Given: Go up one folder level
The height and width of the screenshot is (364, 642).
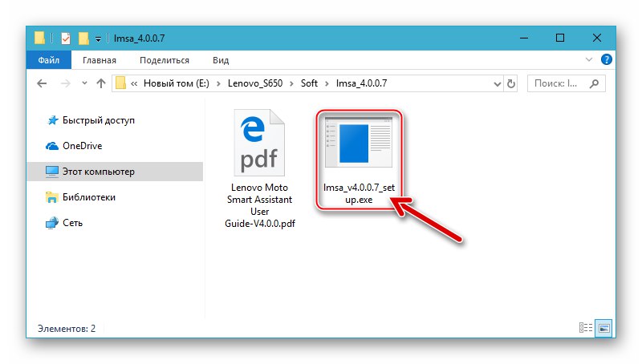Looking at the screenshot, I should [101, 83].
